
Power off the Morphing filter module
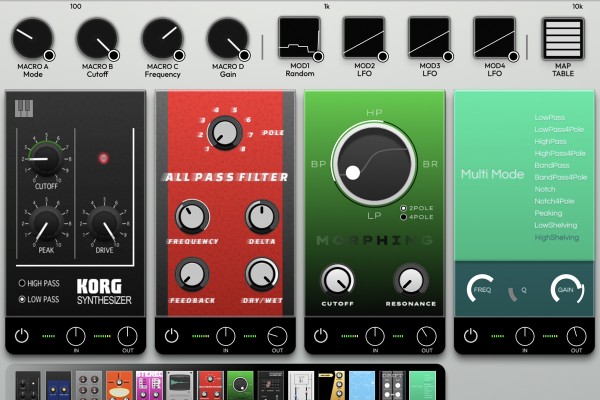[321, 335]
